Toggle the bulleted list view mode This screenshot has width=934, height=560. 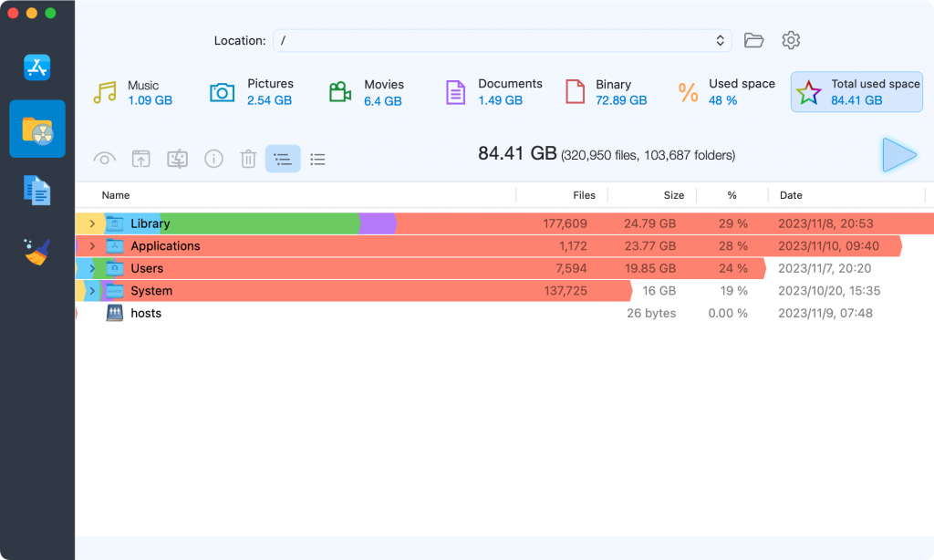(x=283, y=158)
